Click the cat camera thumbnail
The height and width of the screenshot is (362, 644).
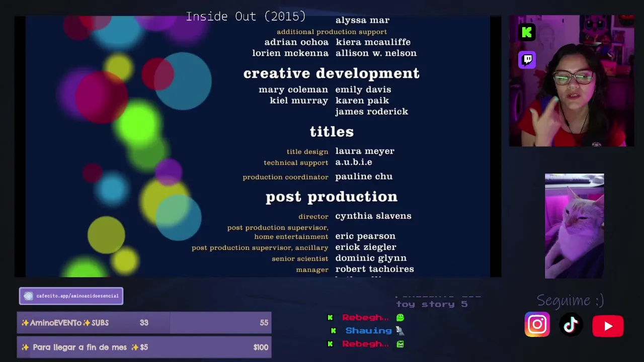[x=575, y=226]
